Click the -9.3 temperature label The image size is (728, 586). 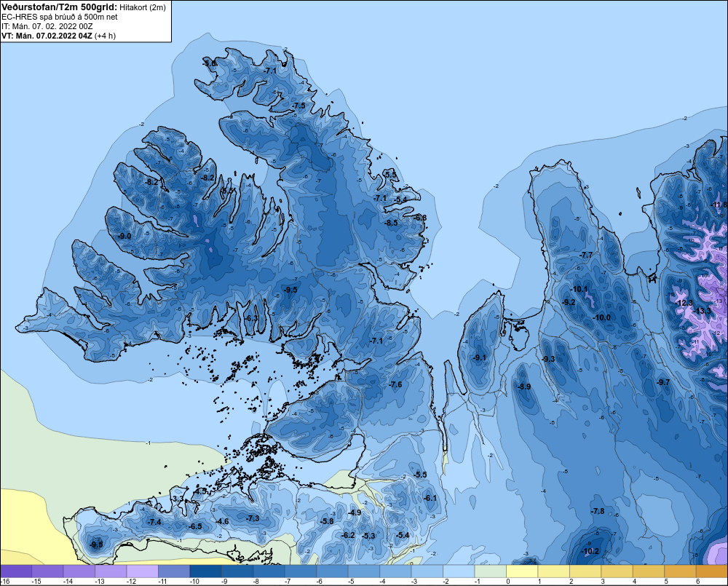(x=548, y=359)
